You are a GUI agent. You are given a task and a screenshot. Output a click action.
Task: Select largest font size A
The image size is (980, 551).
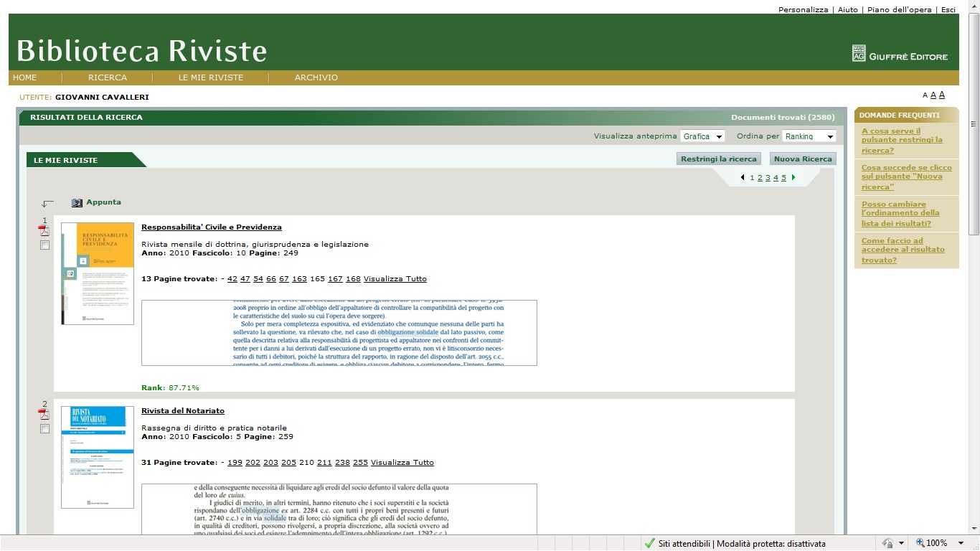[x=942, y=95]
